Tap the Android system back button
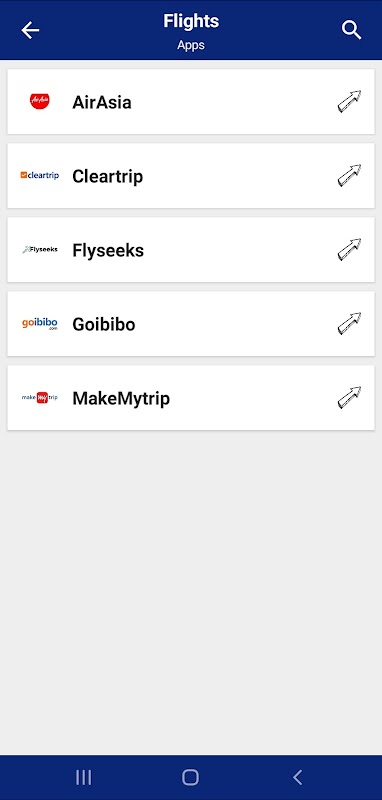 pos(298,778)
